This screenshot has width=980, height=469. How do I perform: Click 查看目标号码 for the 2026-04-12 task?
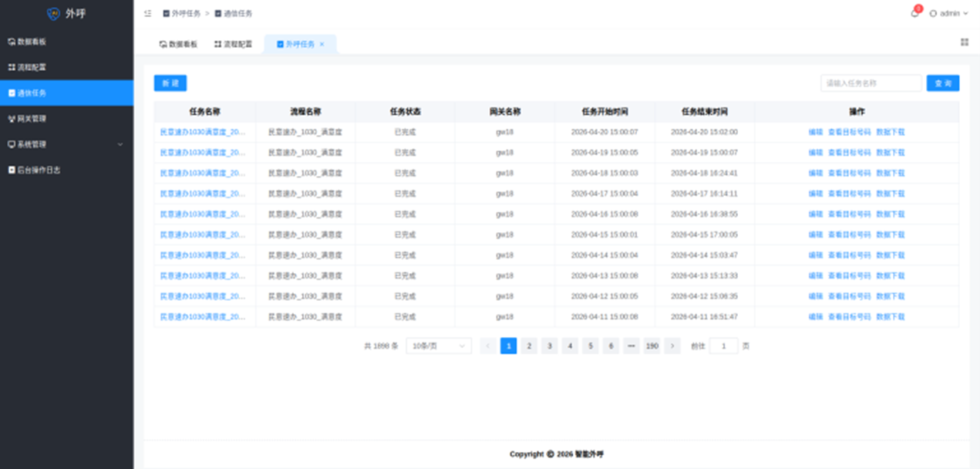point(850,296)
